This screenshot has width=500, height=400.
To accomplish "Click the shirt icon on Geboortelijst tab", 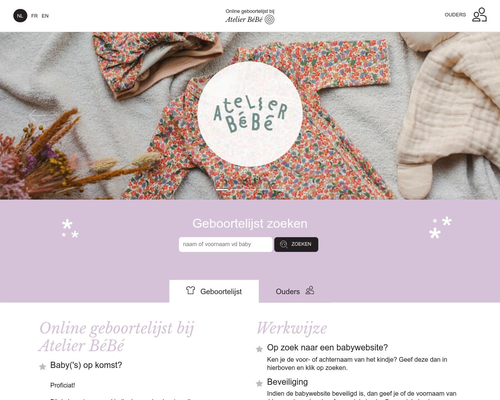I will tap(190, 290).
